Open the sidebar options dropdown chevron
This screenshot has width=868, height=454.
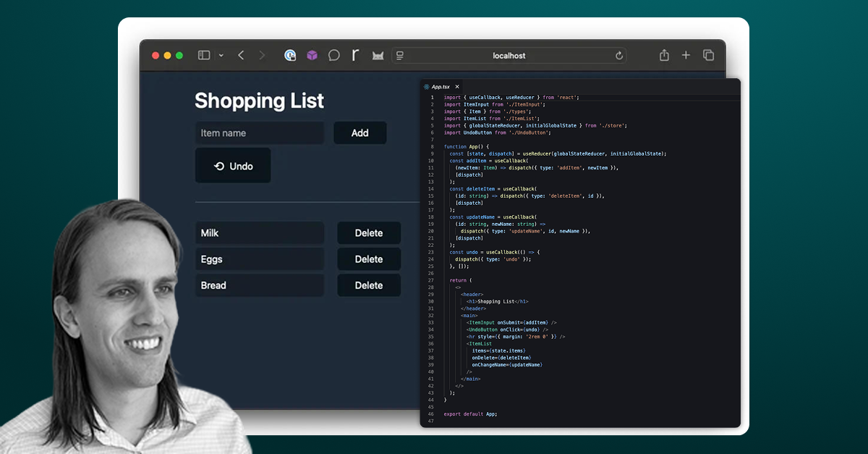pos(221,56)
